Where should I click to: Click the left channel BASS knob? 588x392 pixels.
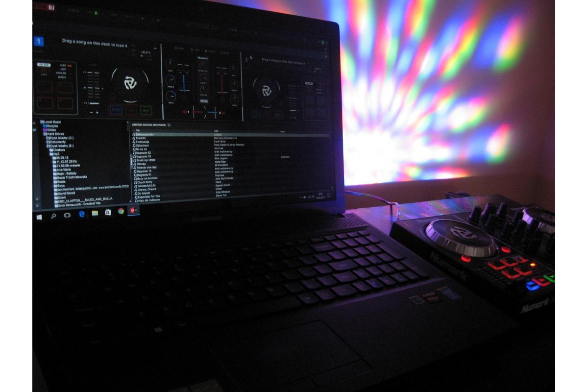(171, 96)
